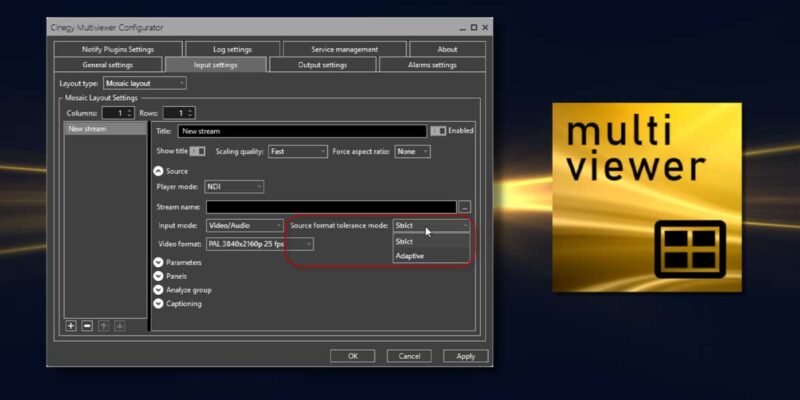Switch to the Output settings tab
This screenshot has width=800, height=400.
[322, 65]
